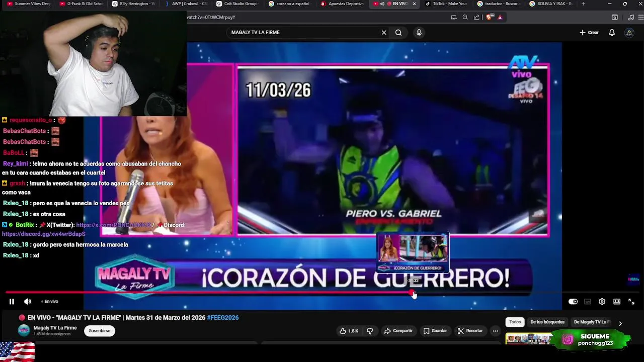Click the browser share page icon
Image resolution: width=644 pixels, height=362 pixels.
point(476,17)
